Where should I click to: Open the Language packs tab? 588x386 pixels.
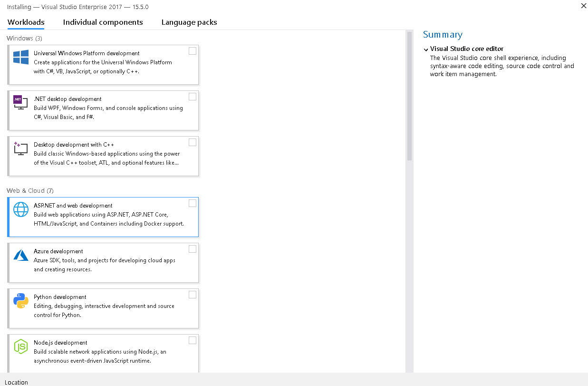click(189, 22)
